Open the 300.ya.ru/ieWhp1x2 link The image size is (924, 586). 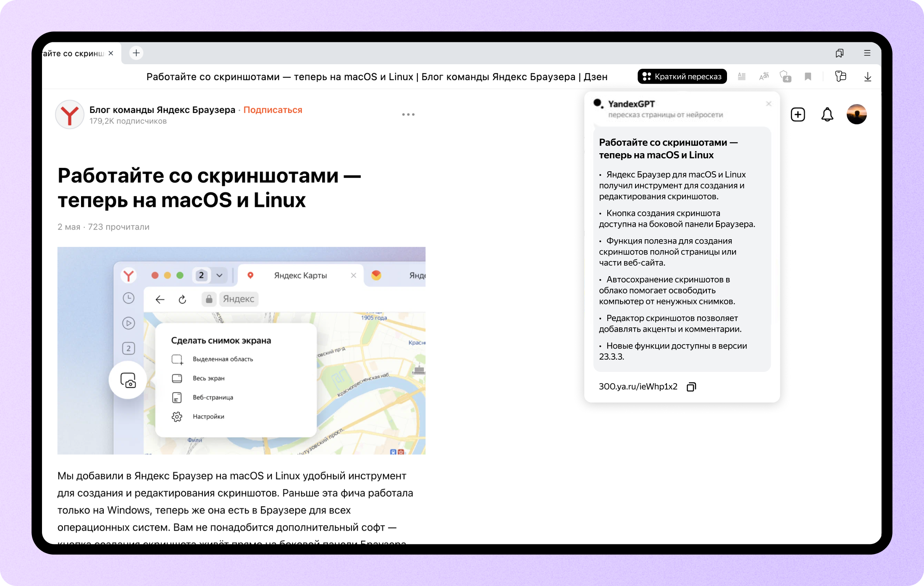pyautogui.click(x=638, y=387)
